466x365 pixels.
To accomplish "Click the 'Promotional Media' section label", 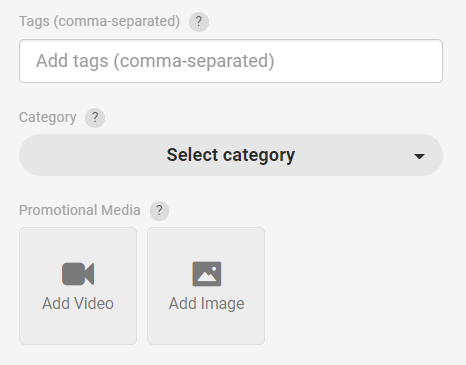I will click(80, 210).
